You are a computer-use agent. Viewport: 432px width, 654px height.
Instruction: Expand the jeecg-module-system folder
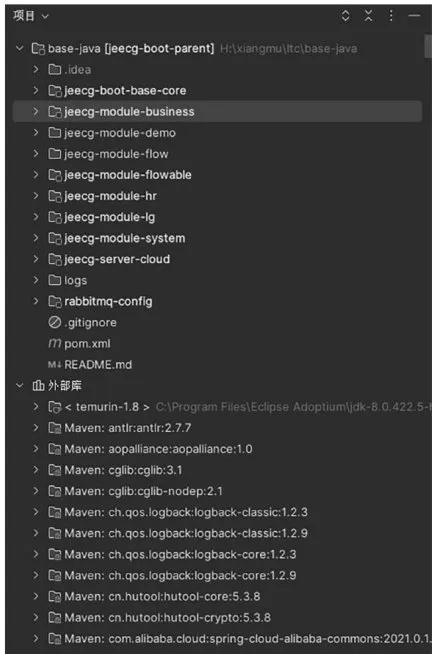point(36,238)
